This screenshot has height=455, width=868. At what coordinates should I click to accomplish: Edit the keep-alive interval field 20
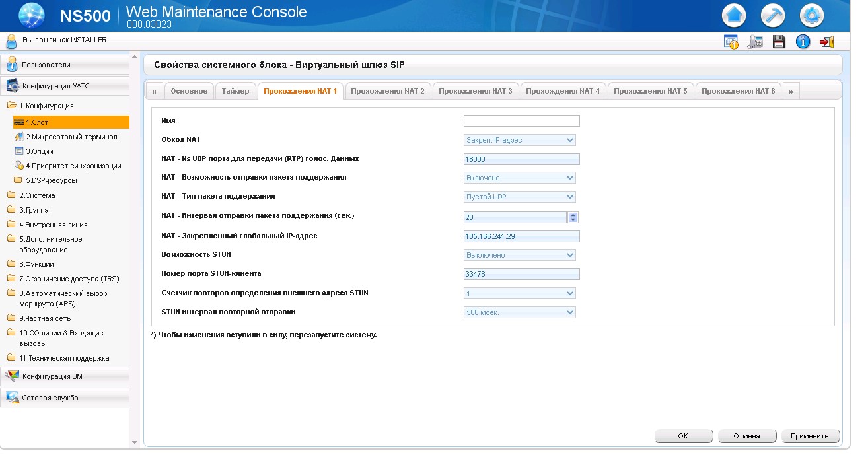pos(515,217)
